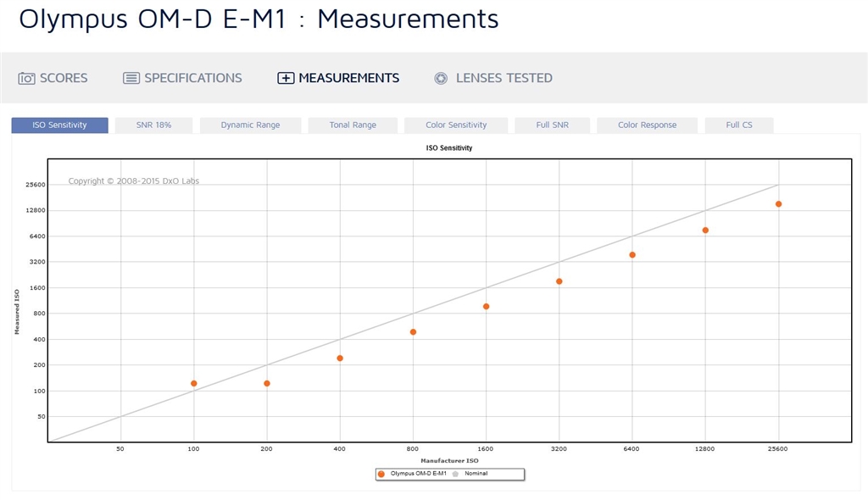
Task: Click the data point at manufacturer ISO 400
Action: (x=340, y=358)
